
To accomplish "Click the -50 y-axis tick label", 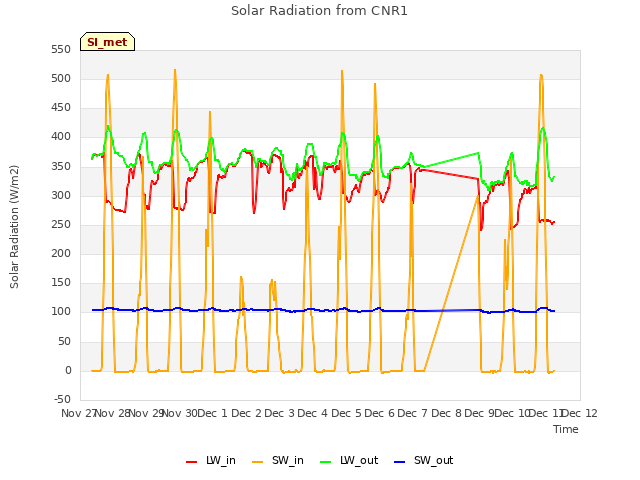I will pyautogui.click(x=62, y=399).
